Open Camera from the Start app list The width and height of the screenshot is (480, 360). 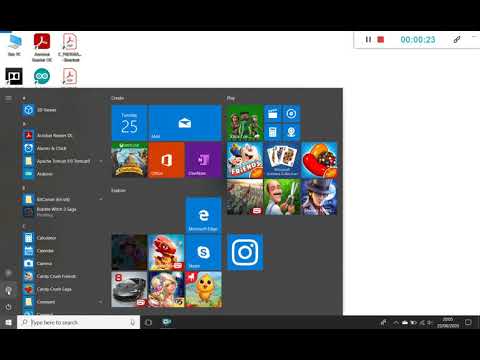tap(62, 263)
